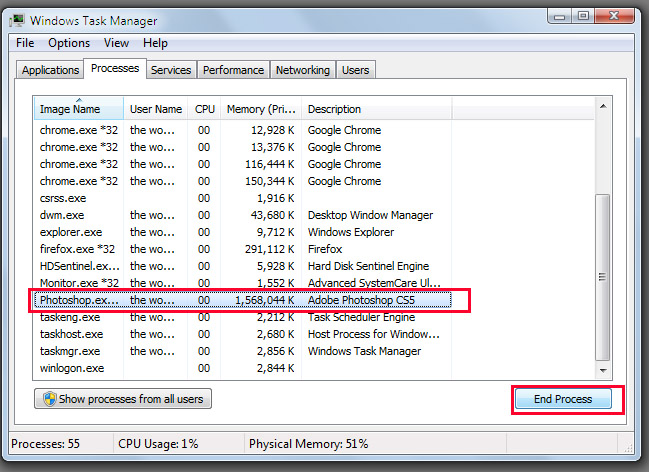Image resolution: width=649 pixels, height=472 pixels.
Task: Click the scrollbar up arrow in process list
Action: pyautogui.click(x=603, y=105)
